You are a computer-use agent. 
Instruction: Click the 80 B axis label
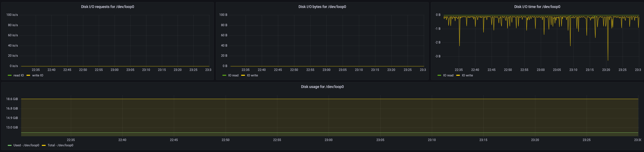pyautogui.click(x=224, y=25)
